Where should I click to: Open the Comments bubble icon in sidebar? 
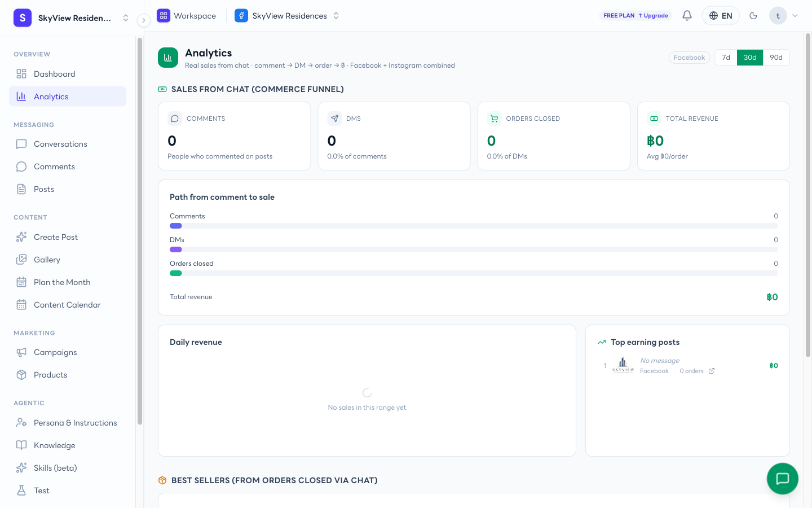pyautogui.click(x=21, y=167)
